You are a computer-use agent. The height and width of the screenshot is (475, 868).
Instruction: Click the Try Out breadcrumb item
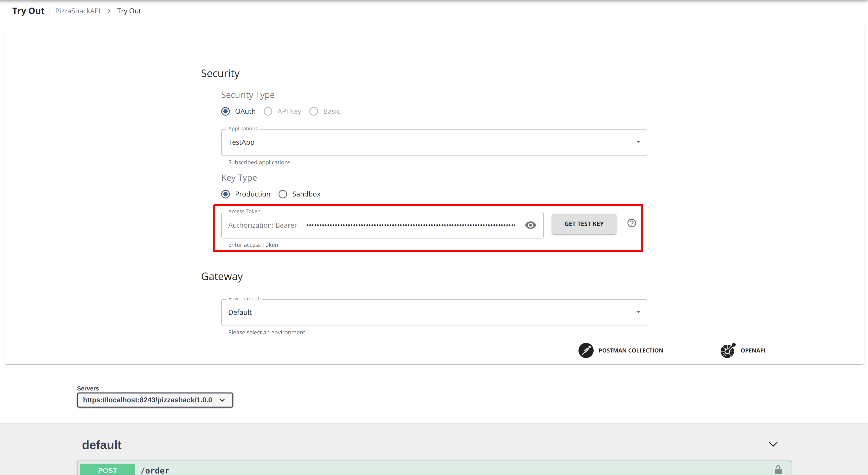pos(129,11)
